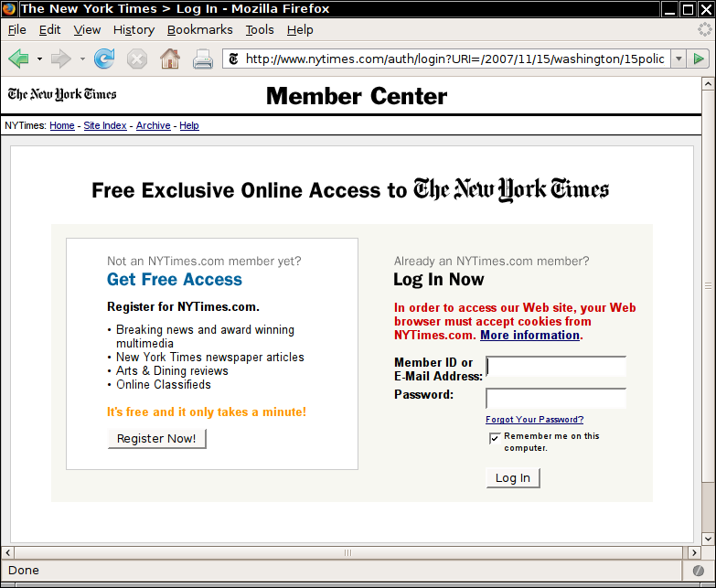Follow the Forgot Your Password? link
This screenshot has width=716, height=588.
pyautogui.click(x=534, y=420)
